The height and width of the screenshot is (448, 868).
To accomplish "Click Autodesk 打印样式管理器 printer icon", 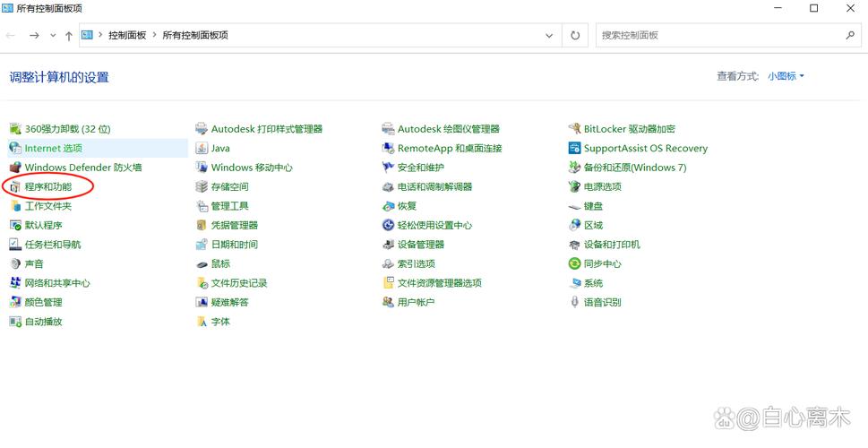I will (x=202, y=129).
